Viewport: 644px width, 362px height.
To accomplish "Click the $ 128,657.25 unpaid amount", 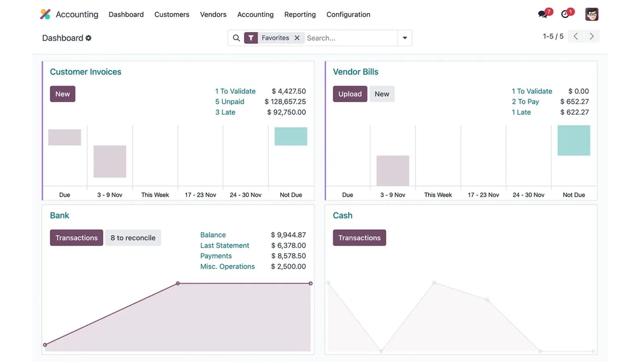I will (285, 102).
